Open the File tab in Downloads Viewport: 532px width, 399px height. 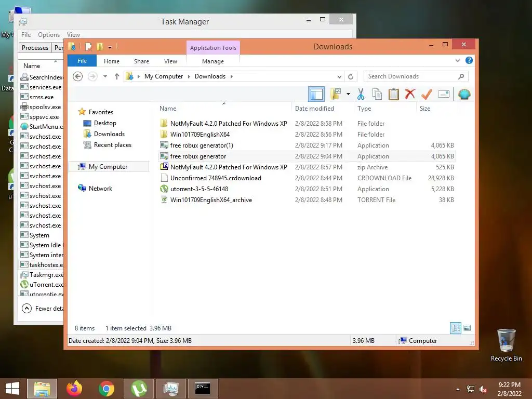(82, 61)
